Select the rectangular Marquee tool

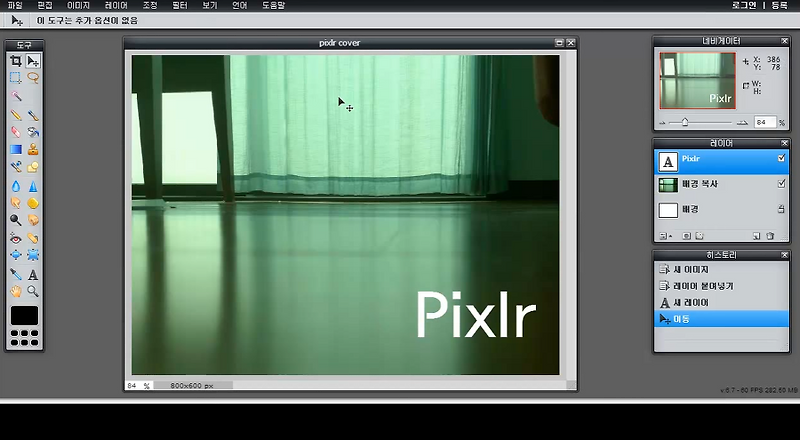point(16,78)
